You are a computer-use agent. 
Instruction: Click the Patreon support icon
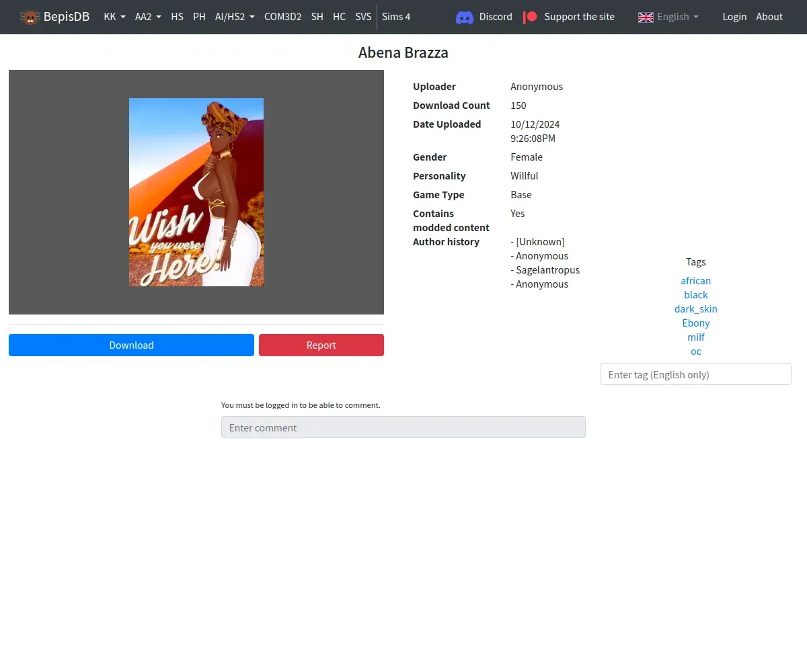531,17
